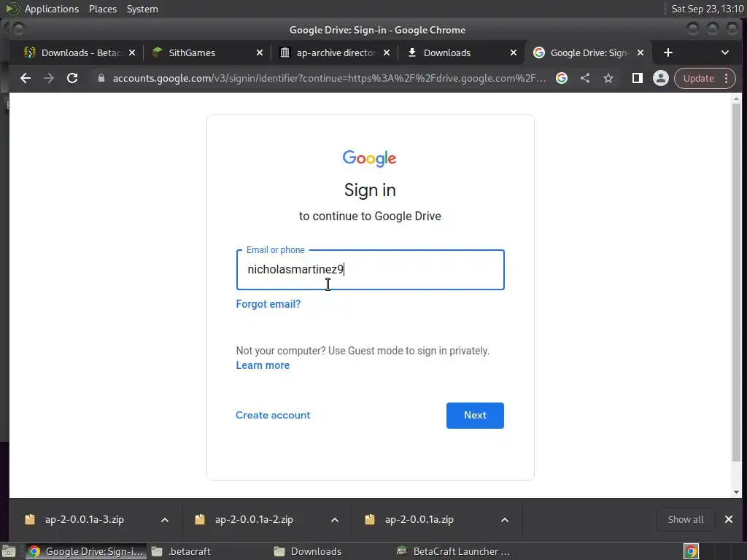Expand the tab search dropdown chevron

pyautogui.click(x=725, y=52)
